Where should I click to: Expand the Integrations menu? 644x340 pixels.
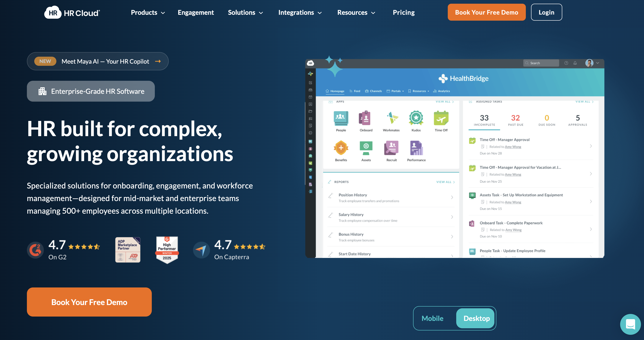tap(300, 13)
